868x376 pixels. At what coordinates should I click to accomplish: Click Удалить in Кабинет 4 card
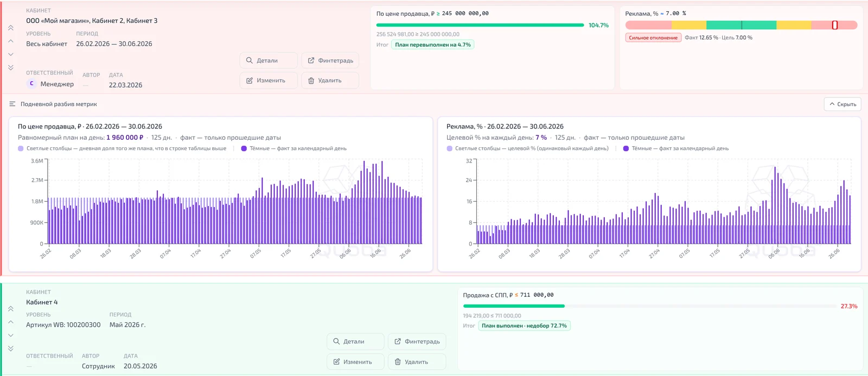point(417,362)
